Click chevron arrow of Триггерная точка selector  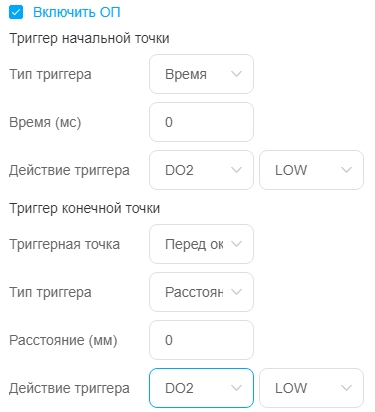point(236,244)
